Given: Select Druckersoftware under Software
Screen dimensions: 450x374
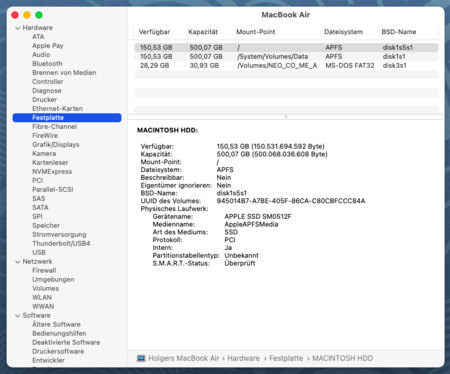Looking at the screenshot, I should tap(58, 352).
